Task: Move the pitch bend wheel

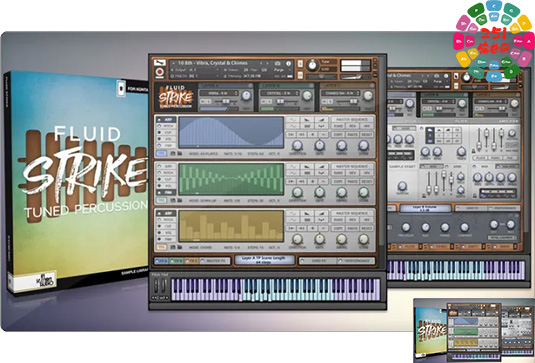Action: point(156,285)
